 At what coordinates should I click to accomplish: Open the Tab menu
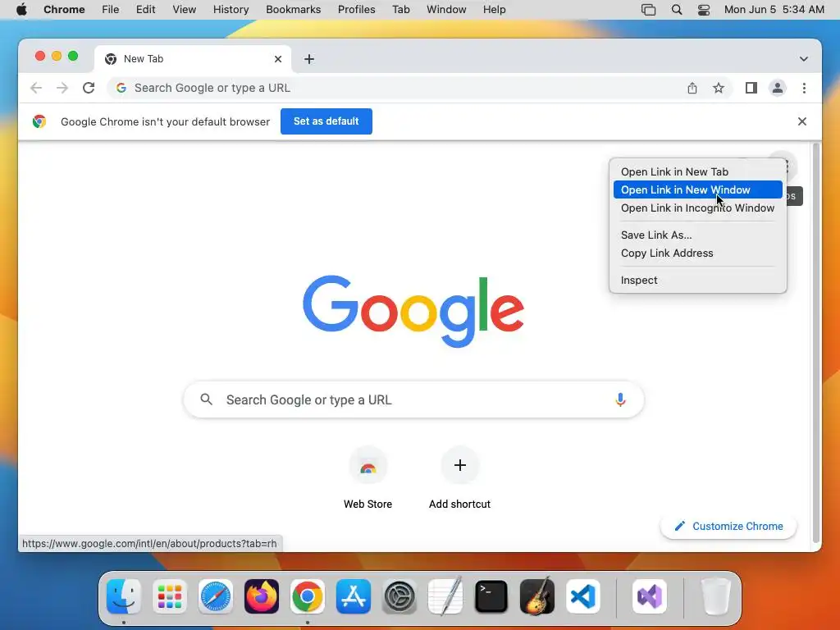click(400, 10)
